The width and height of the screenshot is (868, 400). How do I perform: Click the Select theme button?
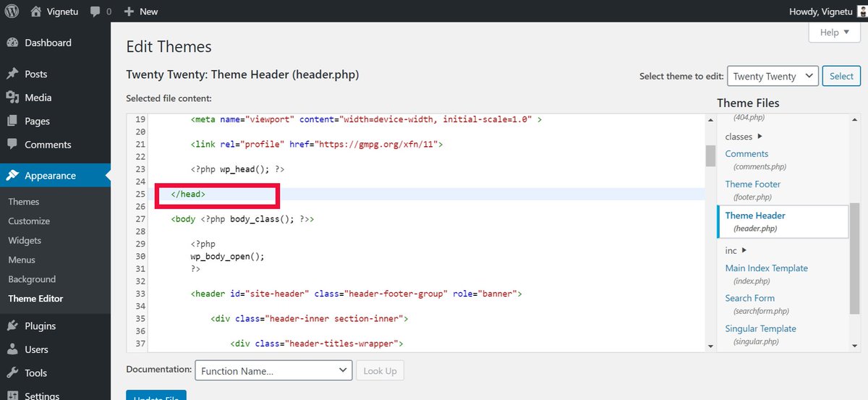(841, 76)
